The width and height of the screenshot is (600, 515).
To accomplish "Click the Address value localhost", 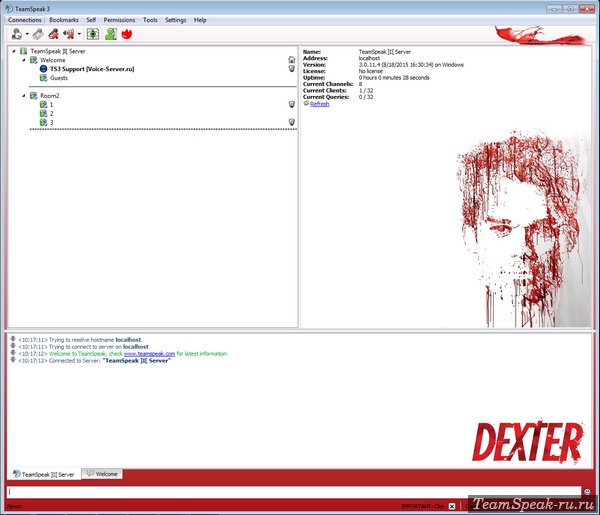I will coord(369,58).
